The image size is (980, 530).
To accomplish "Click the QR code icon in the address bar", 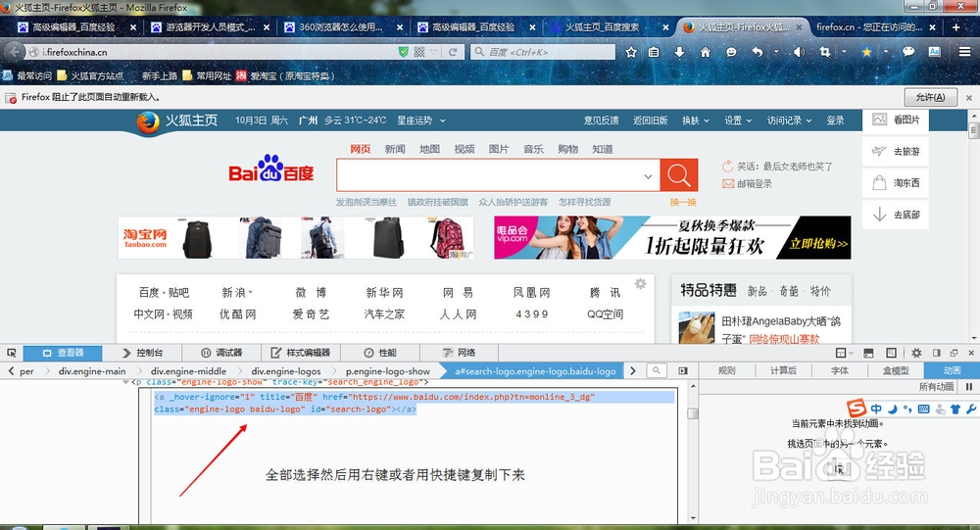I will [x=419, y=53].
